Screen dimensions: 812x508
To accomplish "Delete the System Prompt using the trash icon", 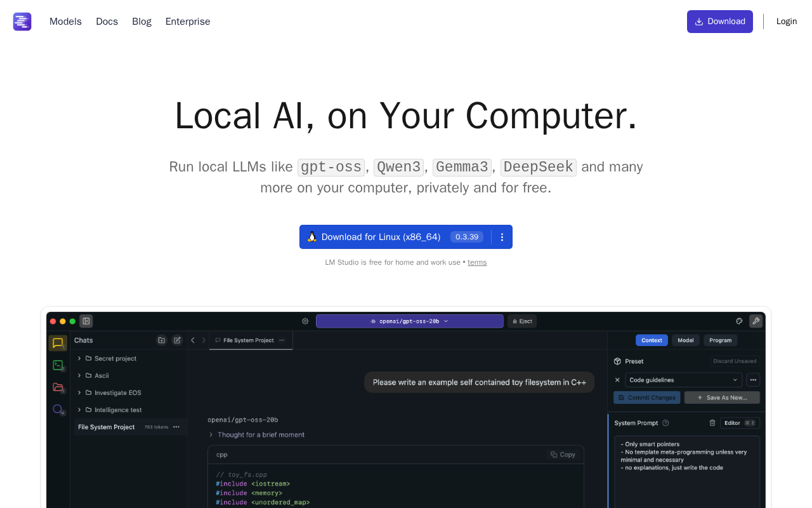I will click(711, 423).
